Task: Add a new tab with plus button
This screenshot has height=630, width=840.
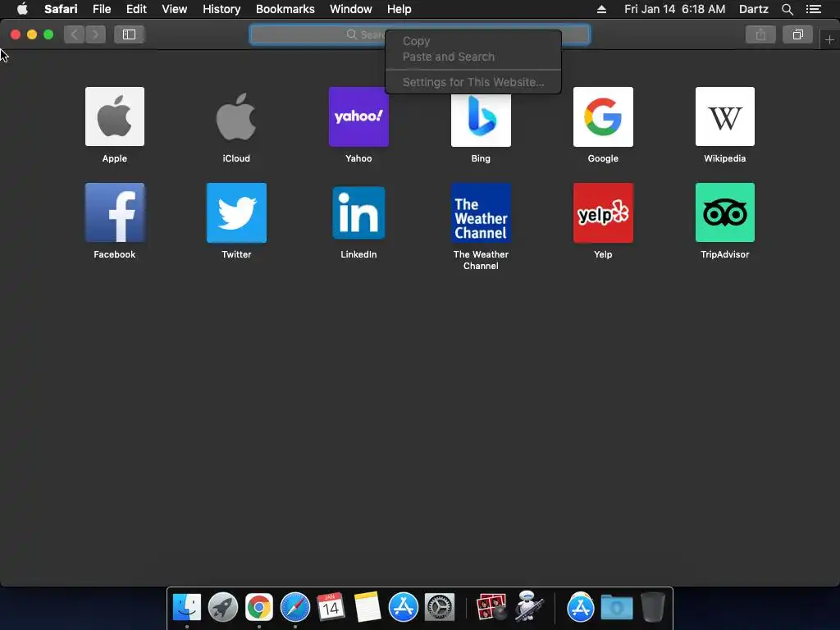Action: [x=829, y=39]
